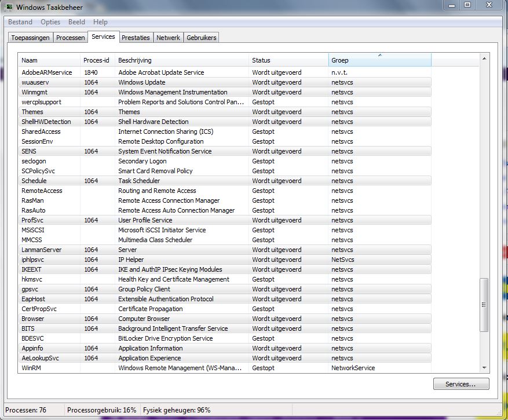Image resolution: width=508 pixels, height=420 pixels.
Task: Open the Bestand menu
Action: [20, 22]
